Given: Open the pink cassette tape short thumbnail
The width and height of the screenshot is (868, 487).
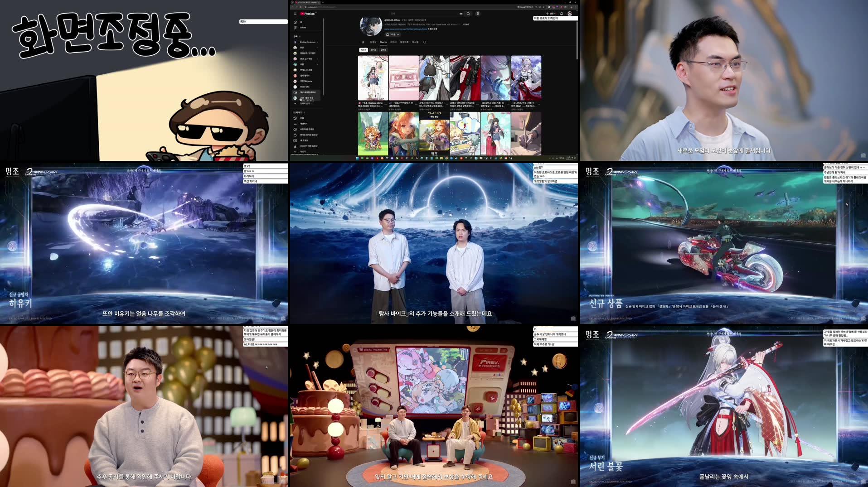Looking at the screenshot, I should [x=403, y=78].
